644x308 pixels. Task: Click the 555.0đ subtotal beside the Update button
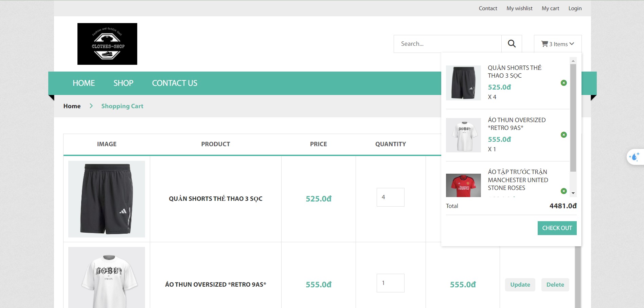[x=463, y=285]
